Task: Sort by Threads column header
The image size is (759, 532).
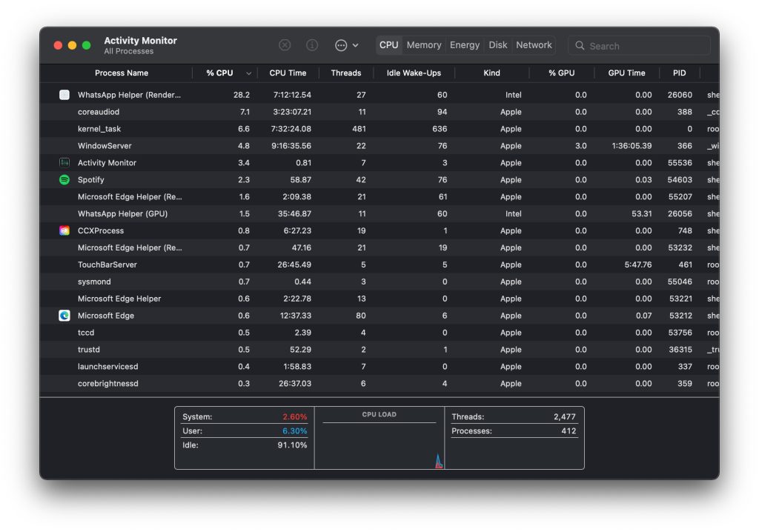Action: (x=345, y=73)
